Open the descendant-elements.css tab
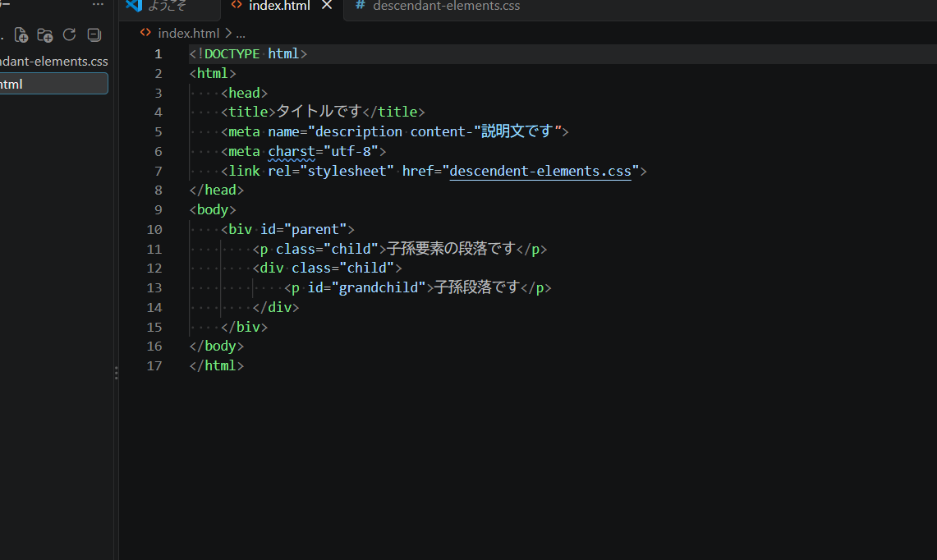937x560 pixels. click(x=446, y=6)
